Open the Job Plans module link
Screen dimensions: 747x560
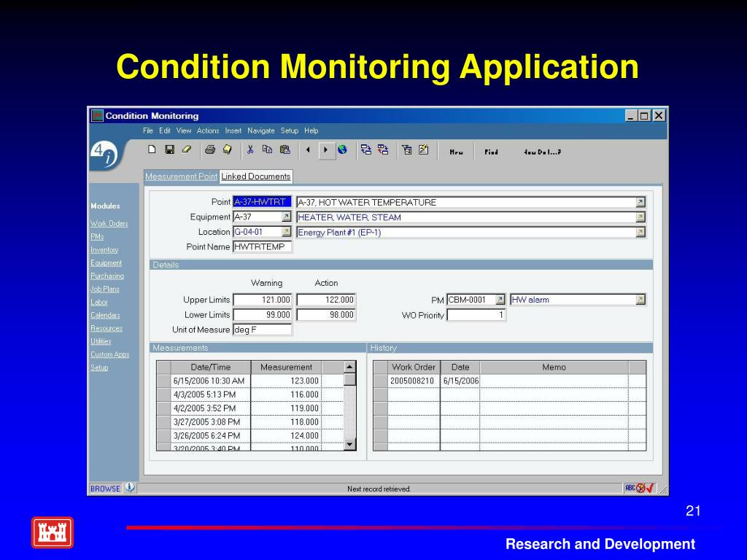coord(105,289)
